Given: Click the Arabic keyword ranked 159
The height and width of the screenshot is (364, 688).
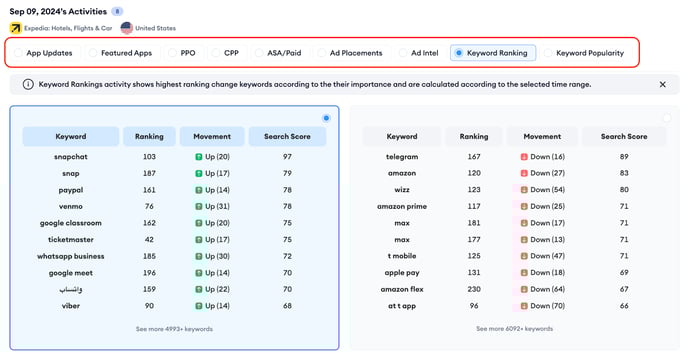Looking at the screenshot, I should click(71, 289).
